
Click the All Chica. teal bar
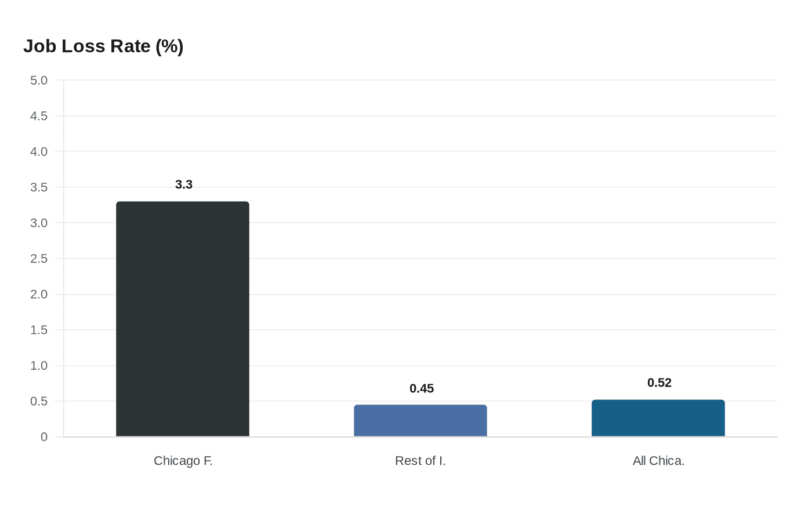[x=658, y=418]
